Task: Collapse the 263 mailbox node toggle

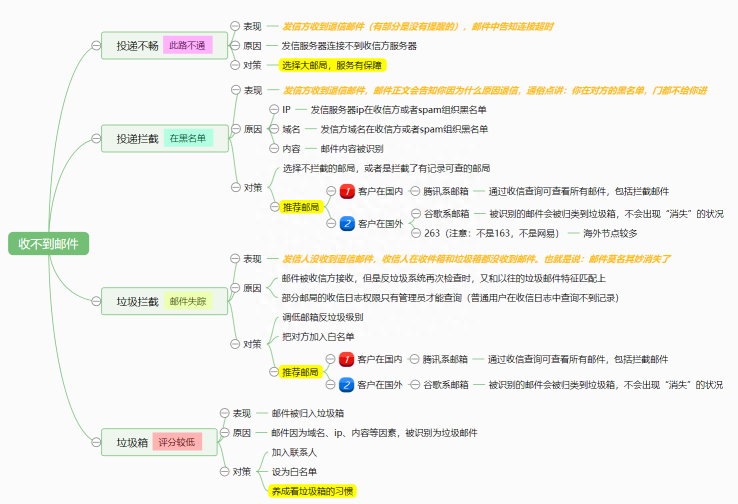Action: (416, 233)
